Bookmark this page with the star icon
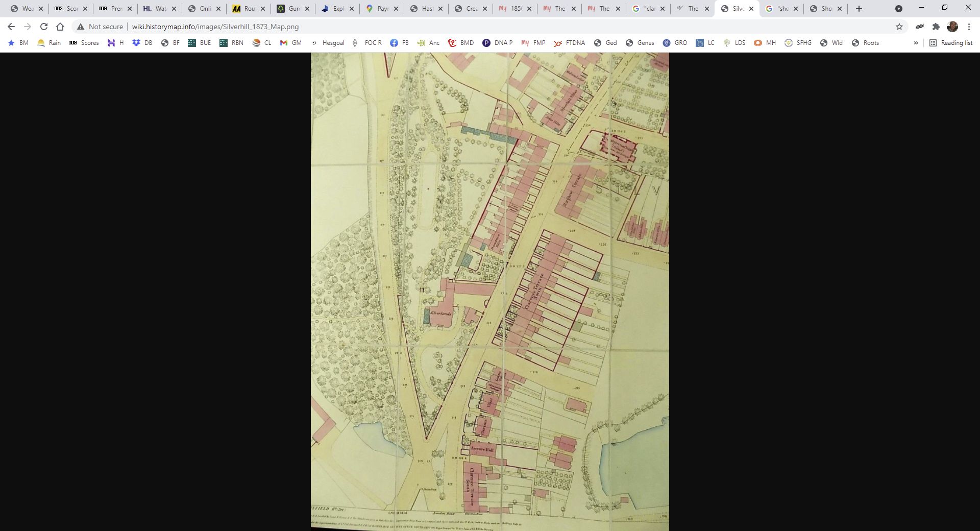Viewport: 980px width, 531px height. point(899,27)
